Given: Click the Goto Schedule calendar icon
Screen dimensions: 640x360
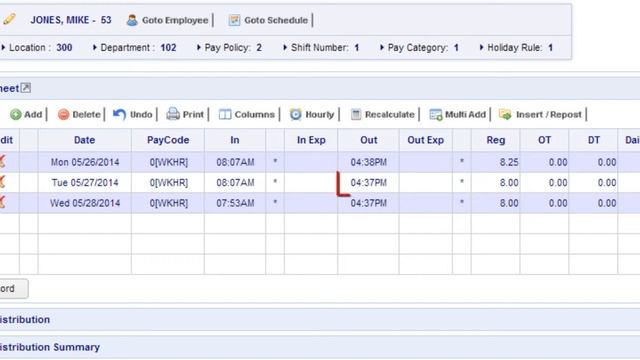Looking at the screenshot, I should 234,20.
